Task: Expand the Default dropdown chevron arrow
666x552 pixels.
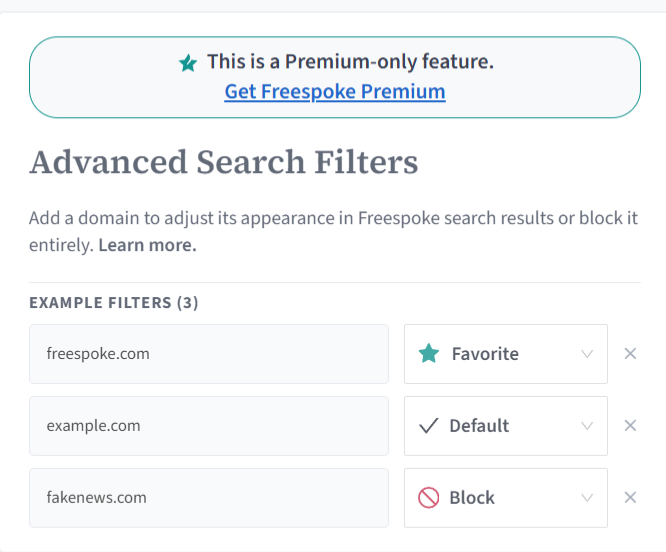Action: 587,426
